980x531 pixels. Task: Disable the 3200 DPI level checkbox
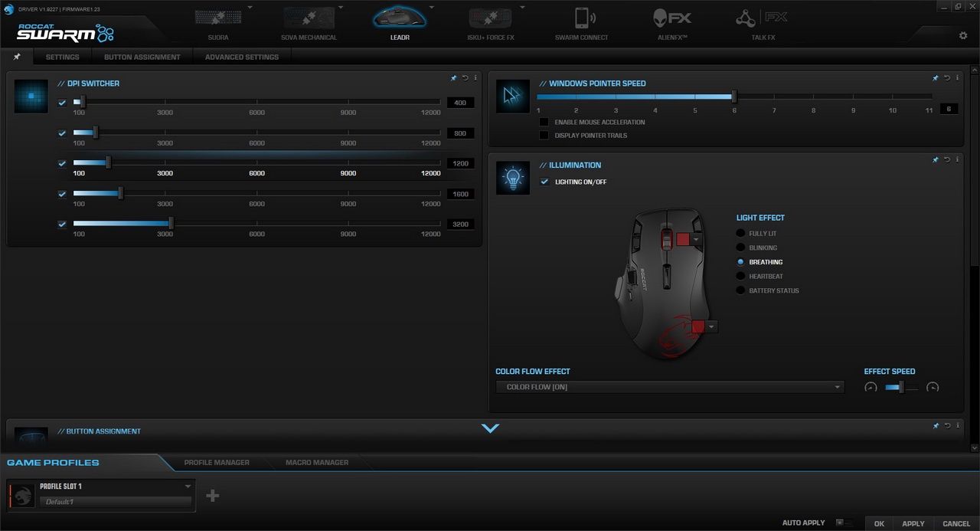(x=62, y=225)
